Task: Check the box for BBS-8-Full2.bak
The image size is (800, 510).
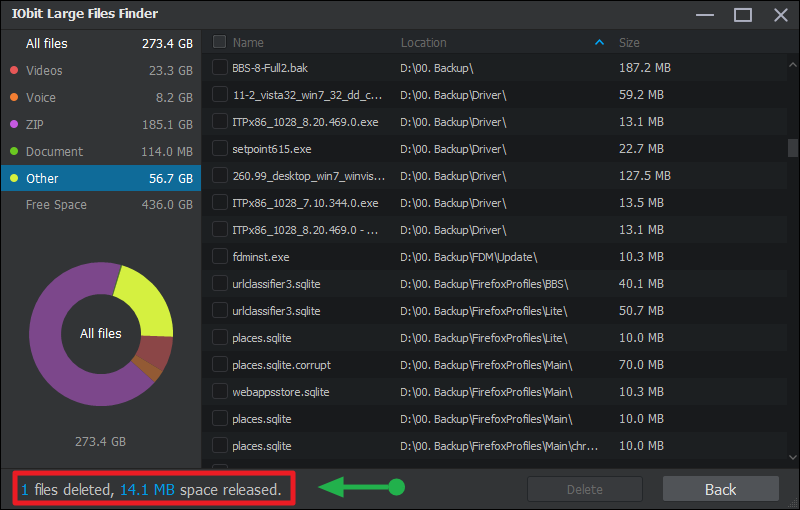Action: click(220, 67)
